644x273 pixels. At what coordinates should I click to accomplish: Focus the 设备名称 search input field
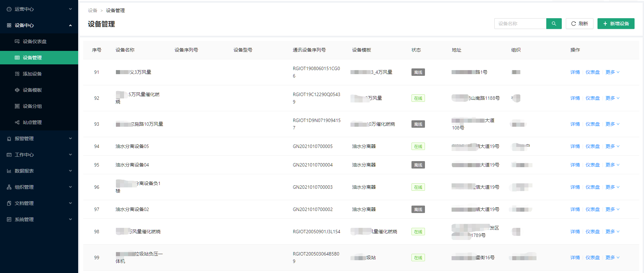click(520, 24)
